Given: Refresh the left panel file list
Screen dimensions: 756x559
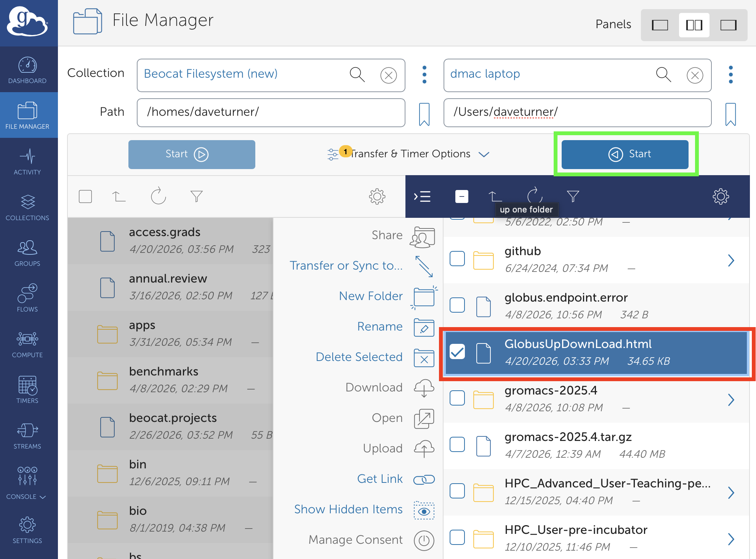Looking at the screenshot, I should tap(158, 196).
